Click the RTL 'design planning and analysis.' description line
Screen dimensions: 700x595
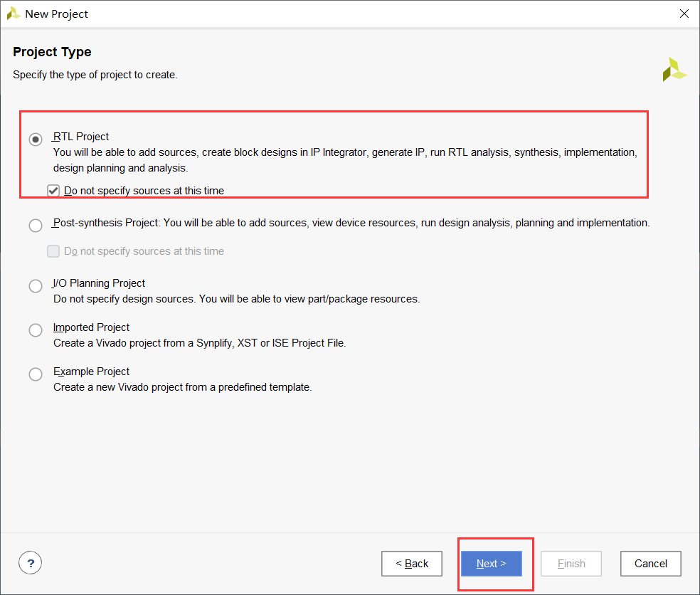click(120, 168)
